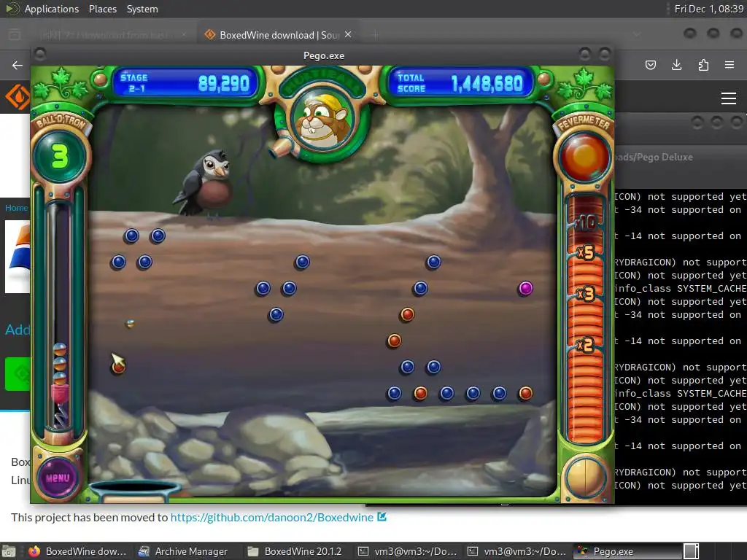This screenshot has height=560, width=747.
Task: Click the Pego.exe window title bar
Action: [x=323, y=55]
